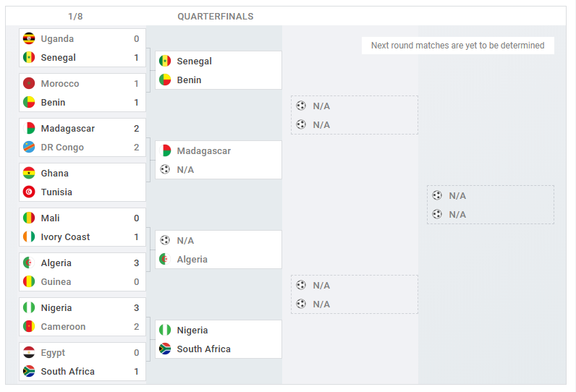Select Senegal in the quarterfinals
Viewport: 576px width, 392px height.
[194, 61]
